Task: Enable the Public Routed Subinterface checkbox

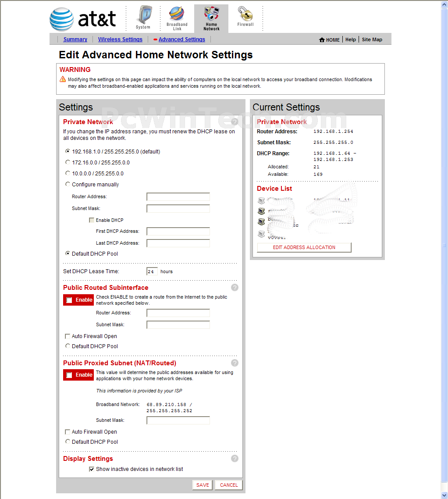Action: pos(69,300)
